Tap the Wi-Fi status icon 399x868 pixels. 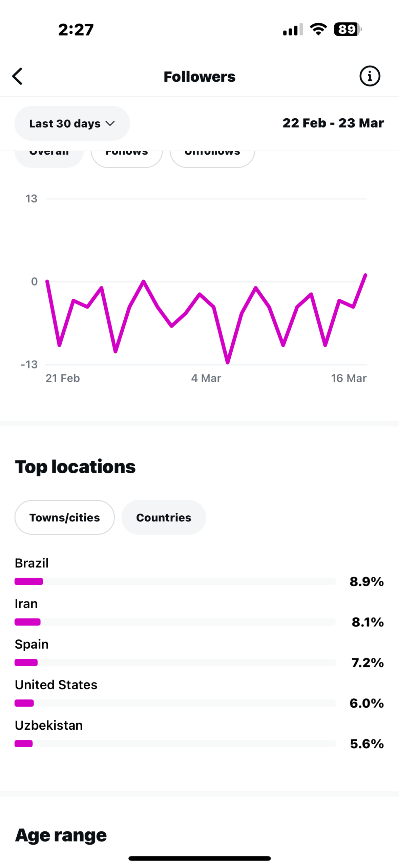click(318, 29)
